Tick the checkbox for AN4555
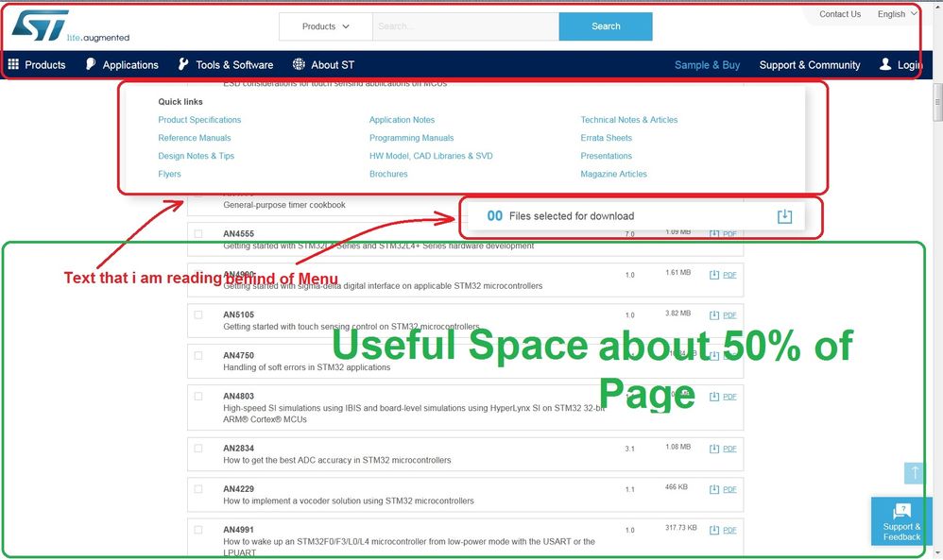Viewport: 943px width, 560px height. coord(198,233)
